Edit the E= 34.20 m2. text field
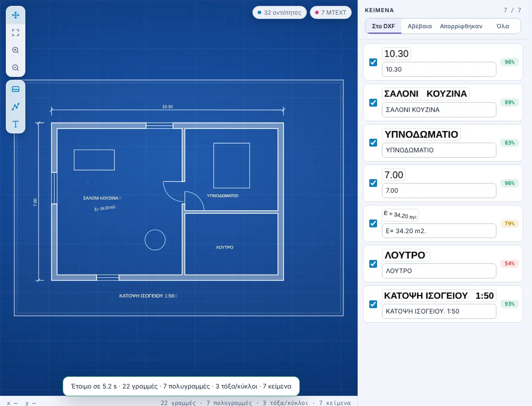Screen dimensions: 532x406 click(439, 231)
